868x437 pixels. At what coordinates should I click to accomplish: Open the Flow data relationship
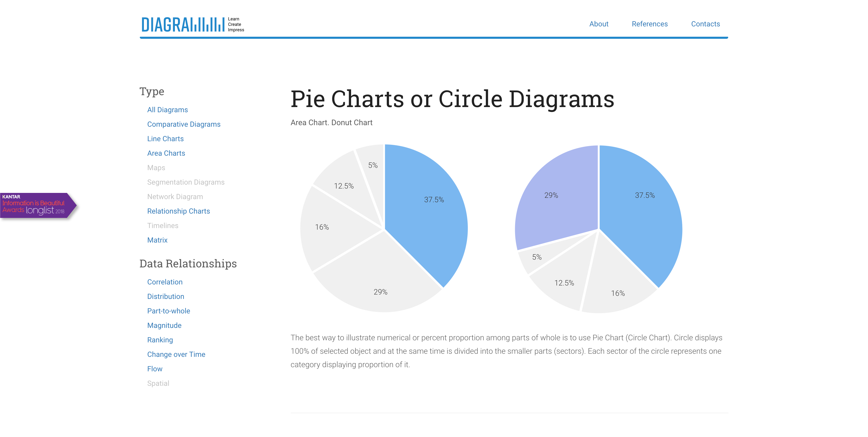pyautogui.click(x=155, y=369)
